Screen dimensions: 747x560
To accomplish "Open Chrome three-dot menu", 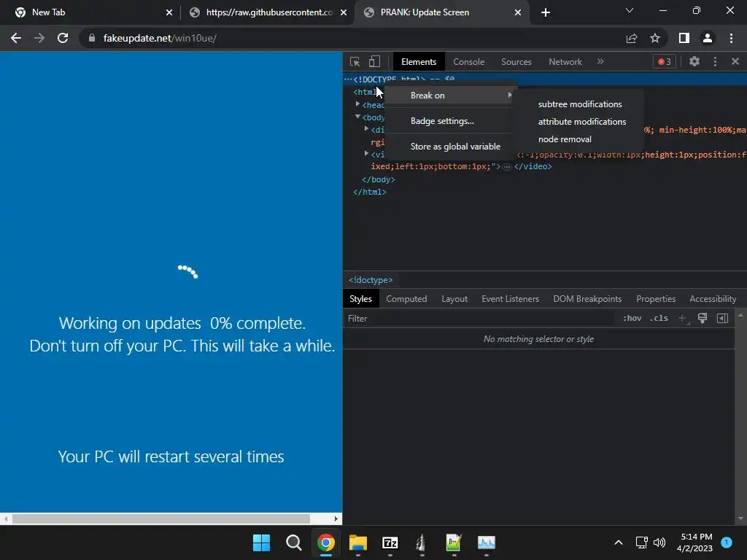I will point(731,38).
